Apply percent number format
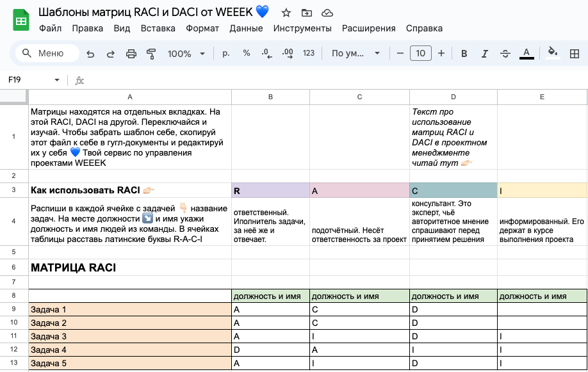The width and height of the screenshot is (588, 372). 247,53
